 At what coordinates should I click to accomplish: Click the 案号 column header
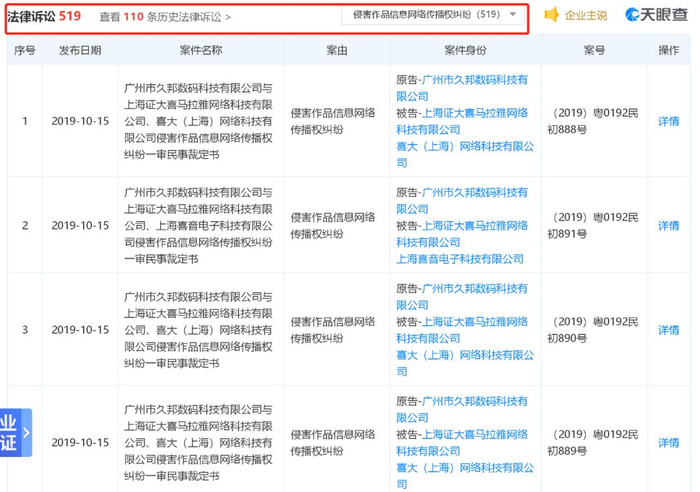tap(594, 50)
